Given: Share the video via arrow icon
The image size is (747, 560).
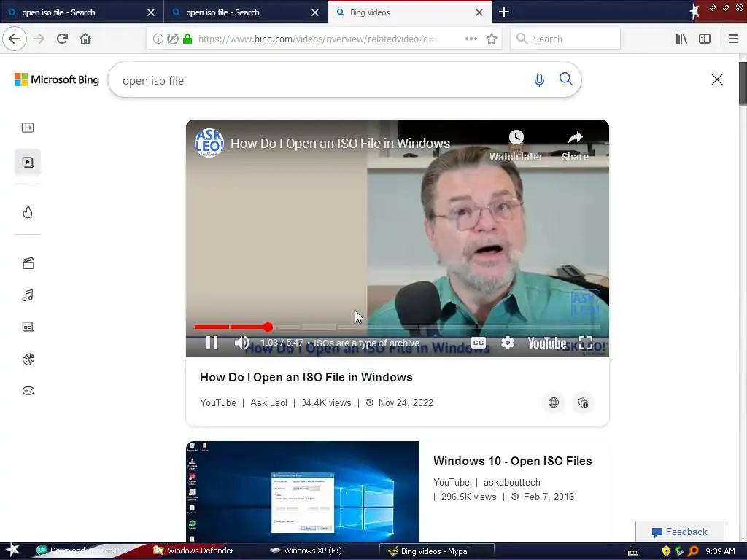Looking at the screenshot, I should click(x=575, y=137).
